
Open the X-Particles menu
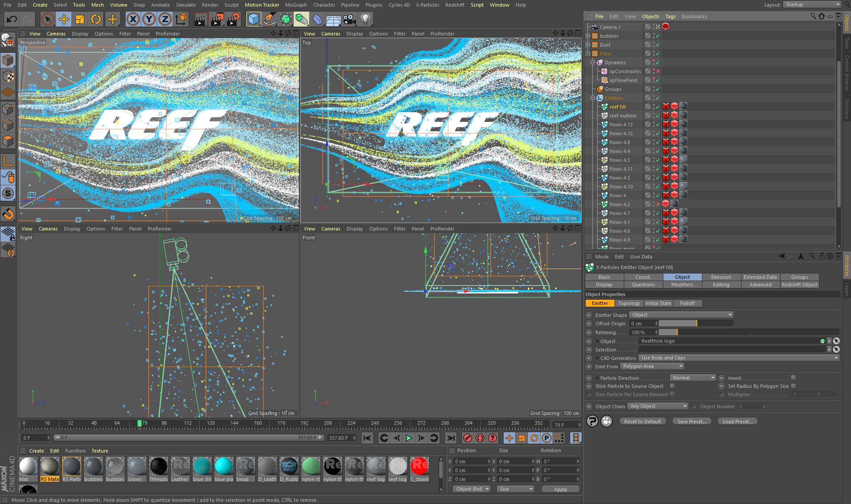[x=427, y=5]
